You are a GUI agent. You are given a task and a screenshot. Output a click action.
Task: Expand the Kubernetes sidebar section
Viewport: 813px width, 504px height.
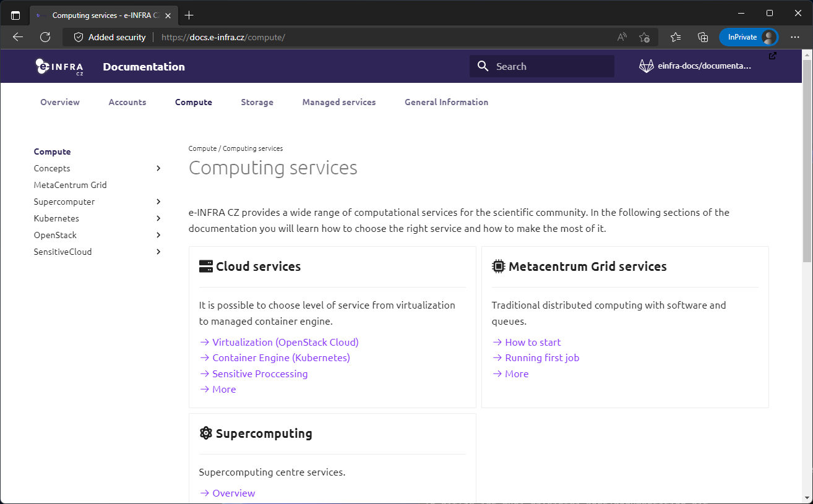click(158, 218)
